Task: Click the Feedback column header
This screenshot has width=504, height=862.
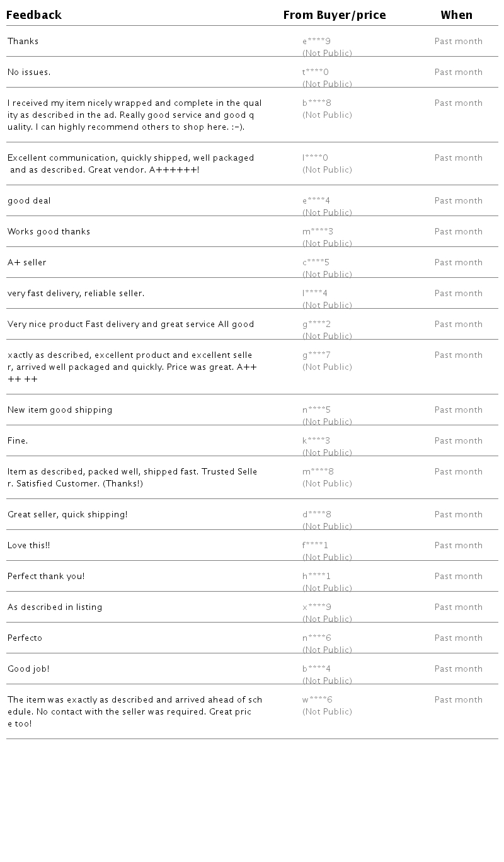Action: pyautogui.click(x=34, y=15)
